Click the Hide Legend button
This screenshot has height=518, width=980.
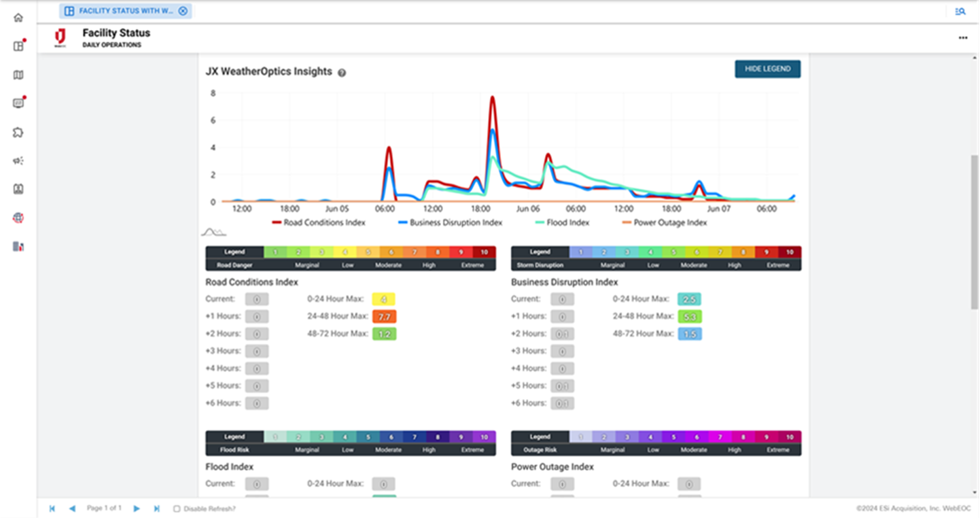tap(767, 69)
